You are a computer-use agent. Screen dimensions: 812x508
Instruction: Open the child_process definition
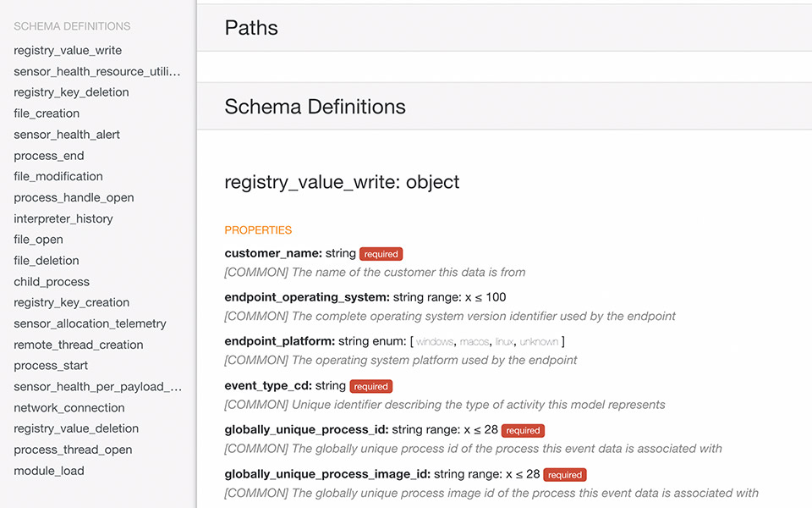52,282
